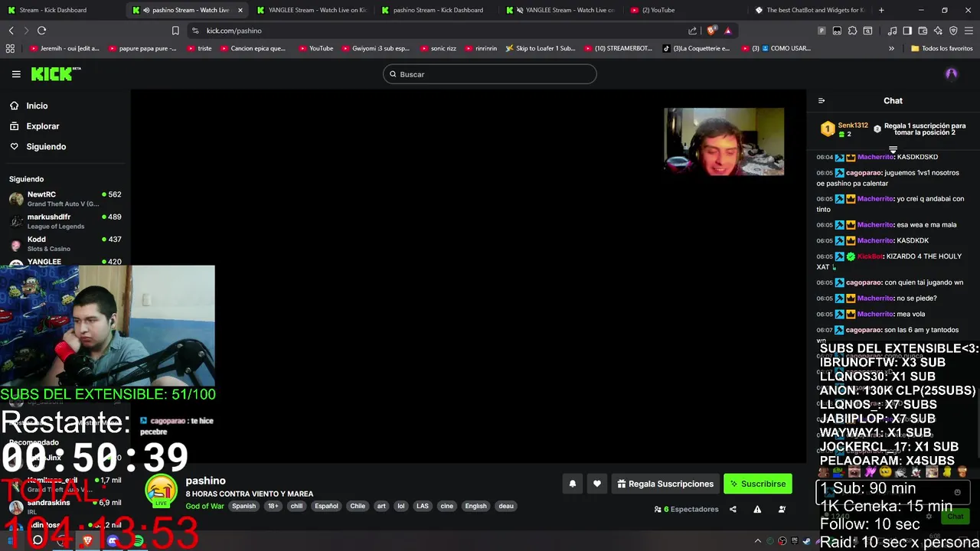Screen dimensions: 980x551
Task: Show hidden system tray icons chevron
Action: pos(758,541)
